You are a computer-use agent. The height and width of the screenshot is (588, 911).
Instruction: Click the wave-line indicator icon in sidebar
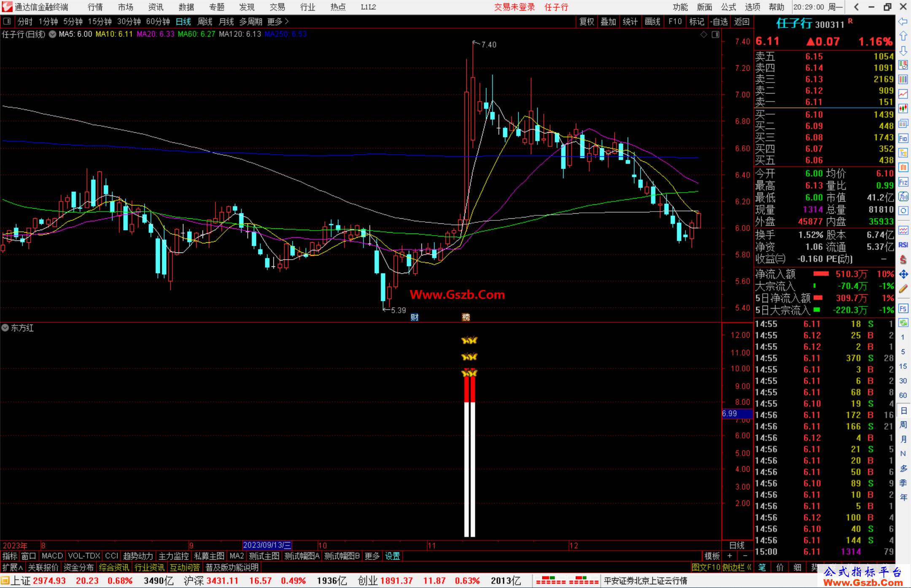(903, 230)
